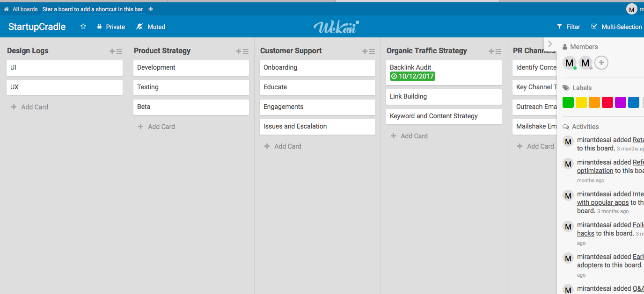This screenshot has height=294, width=644.
Task: Click the second member avatar M
Action: (x=585, y=63)
